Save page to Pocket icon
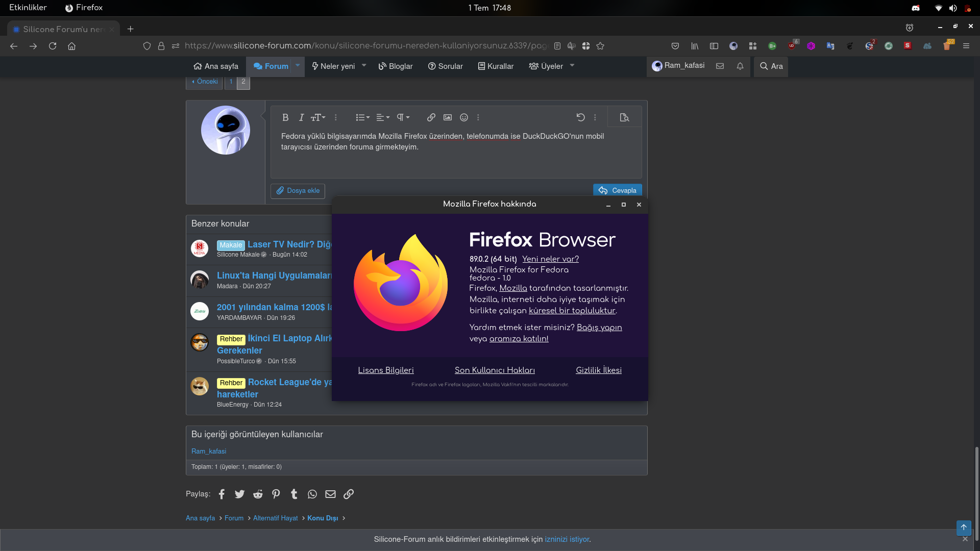Screen dimensions: 980x551 675,46
